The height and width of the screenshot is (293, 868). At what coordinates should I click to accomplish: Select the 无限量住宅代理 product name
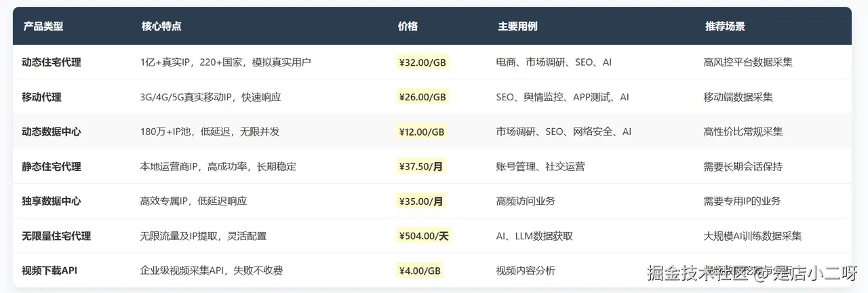click(x=56, y=236)
